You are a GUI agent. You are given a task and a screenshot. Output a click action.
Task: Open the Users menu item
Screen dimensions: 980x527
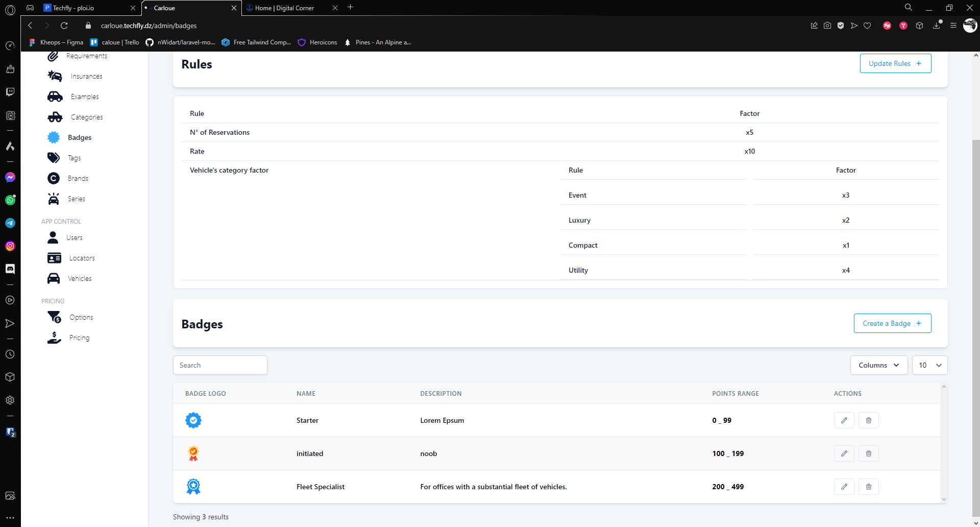[x=75, y=237]
